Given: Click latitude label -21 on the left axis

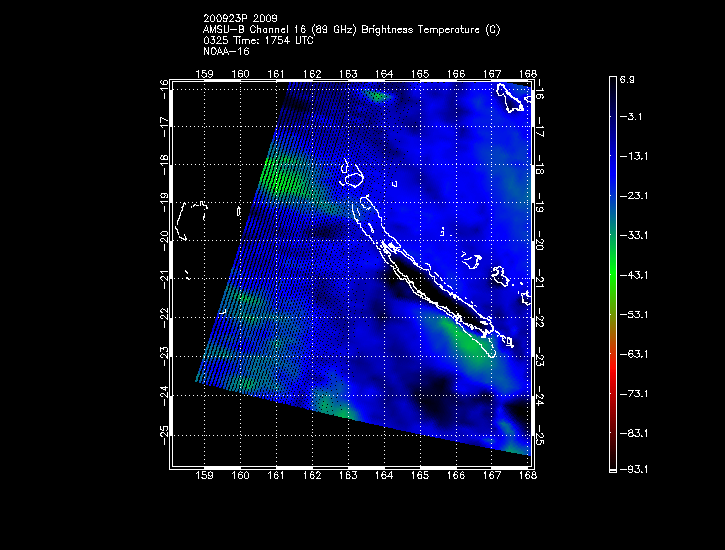Looking at the screenshot, I should click(164, 279).
